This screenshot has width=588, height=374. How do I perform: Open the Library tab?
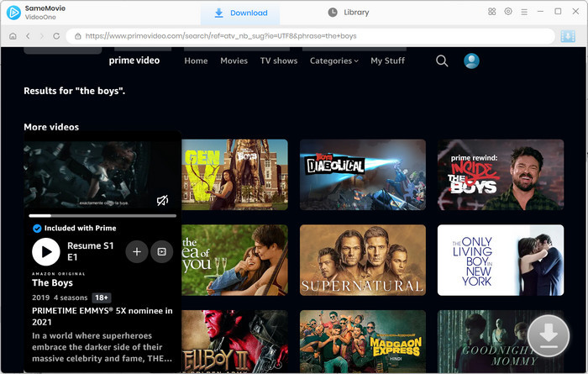[349, 13]
